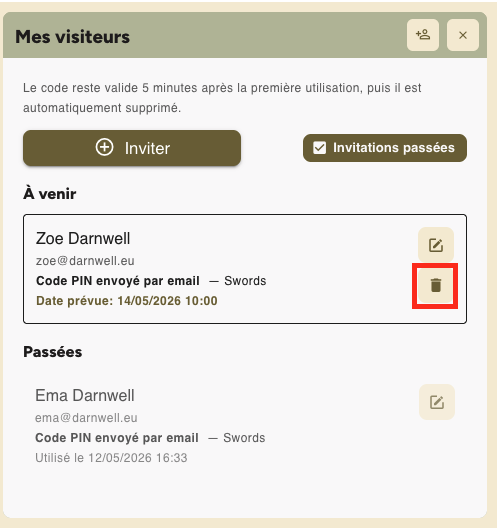Click the Zoe Darnwell name
The image size is (498, 528).
(x=83, y=238)
